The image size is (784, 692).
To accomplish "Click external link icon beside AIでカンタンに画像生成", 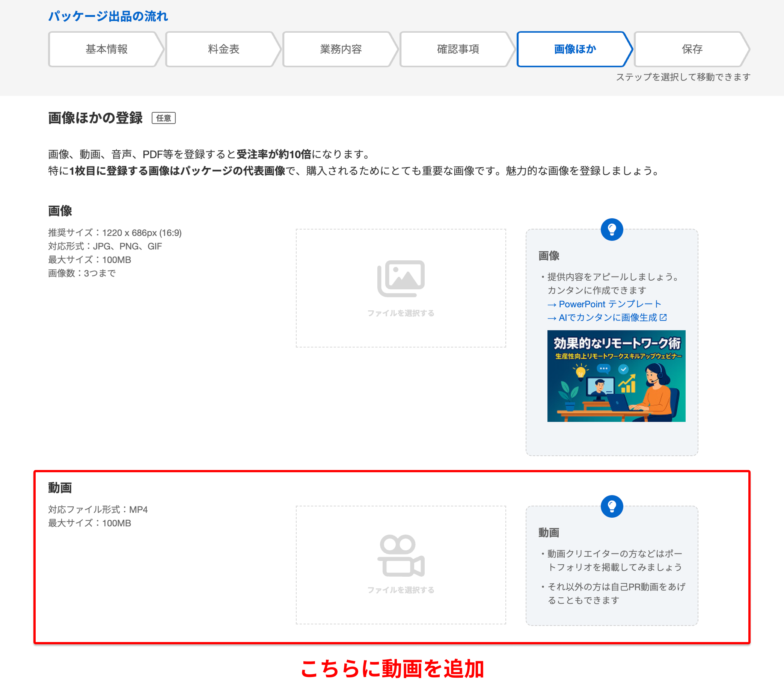I will [x=663, y=317].
